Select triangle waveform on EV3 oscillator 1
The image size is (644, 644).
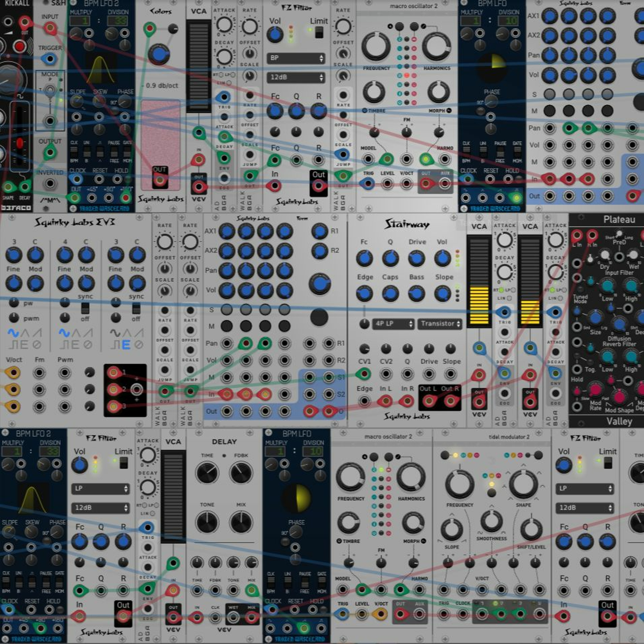(x=25, y=333)
